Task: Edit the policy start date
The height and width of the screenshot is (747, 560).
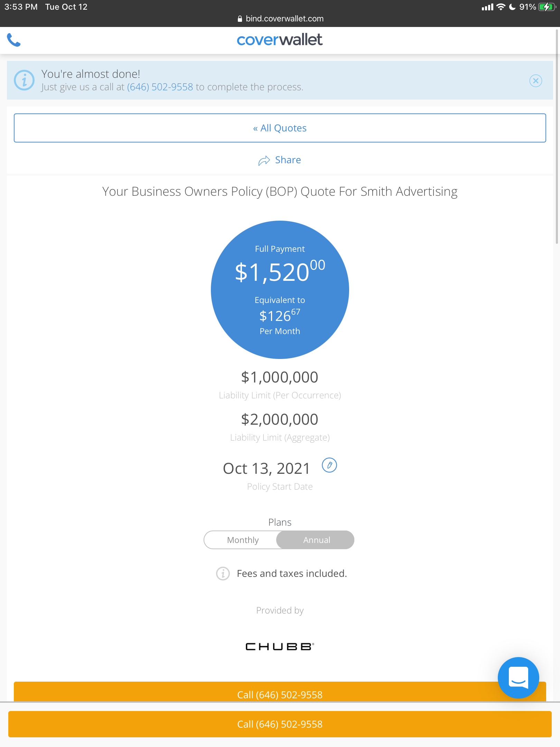Action: (329, 465)
